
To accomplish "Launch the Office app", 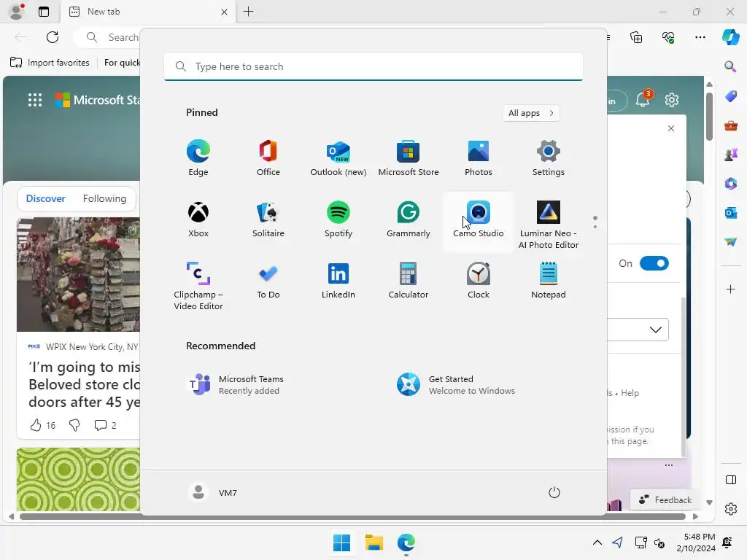I will (268, 158).
